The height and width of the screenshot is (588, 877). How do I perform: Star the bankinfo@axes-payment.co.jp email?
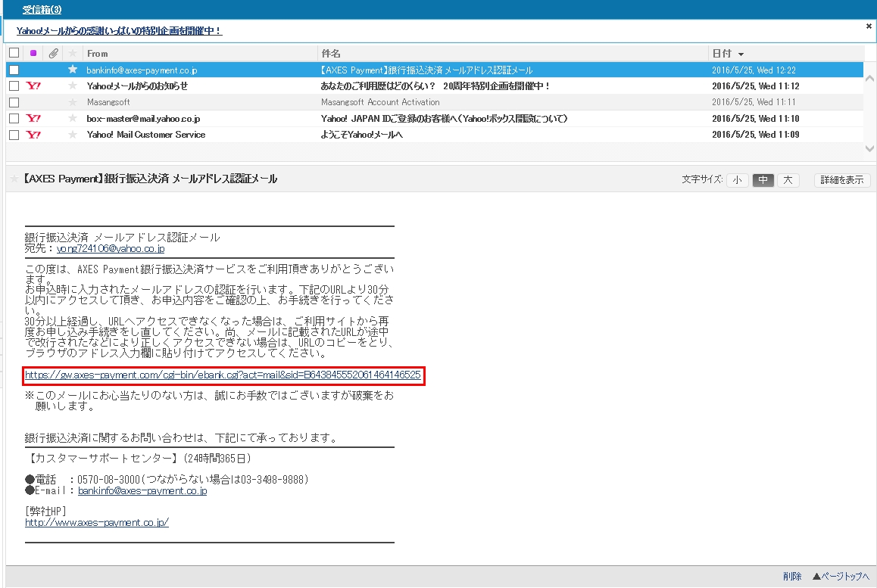73,70
